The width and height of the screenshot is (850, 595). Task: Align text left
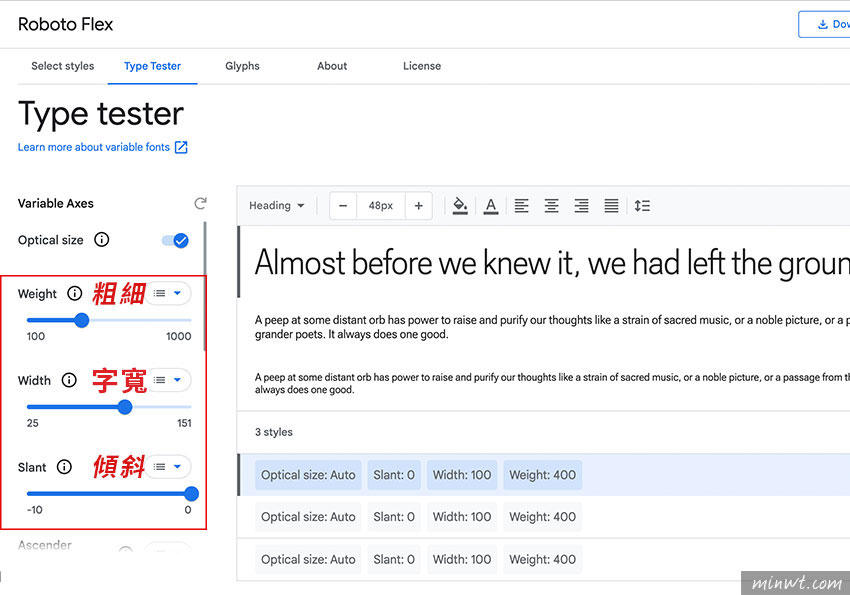(x=521, y=206)
